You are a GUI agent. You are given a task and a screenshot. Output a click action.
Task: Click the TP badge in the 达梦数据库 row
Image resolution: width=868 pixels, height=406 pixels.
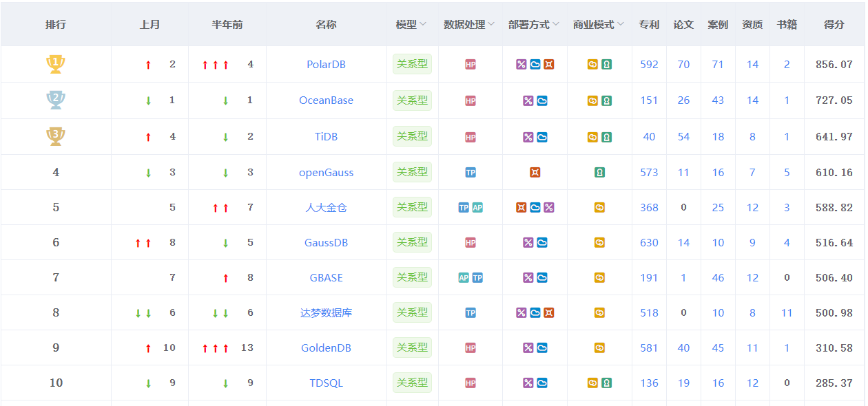(471, 313)
